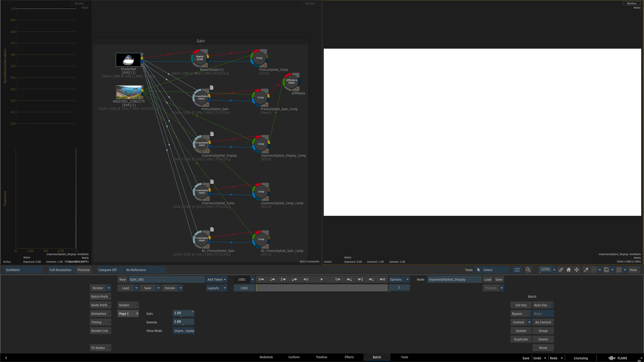Open the Iterate dropdown arrow
Viewport: 644px width, 362px height.
181,288
